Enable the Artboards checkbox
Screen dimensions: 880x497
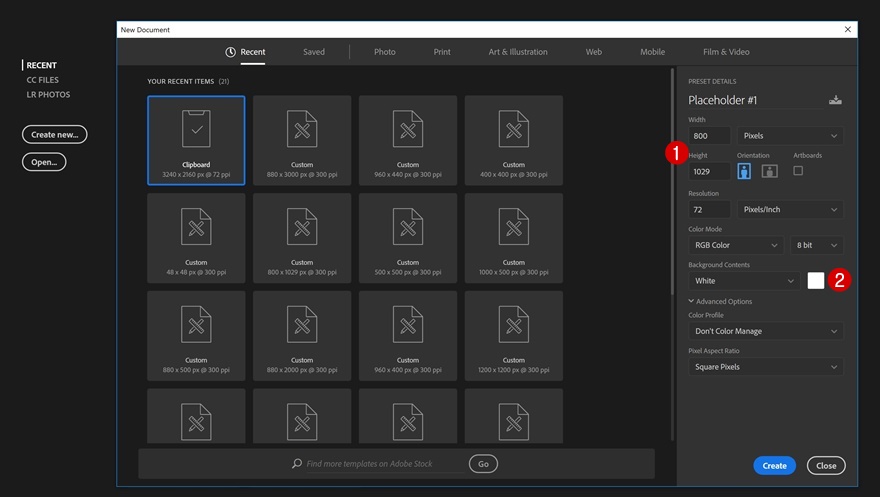[x=798, y=171]
